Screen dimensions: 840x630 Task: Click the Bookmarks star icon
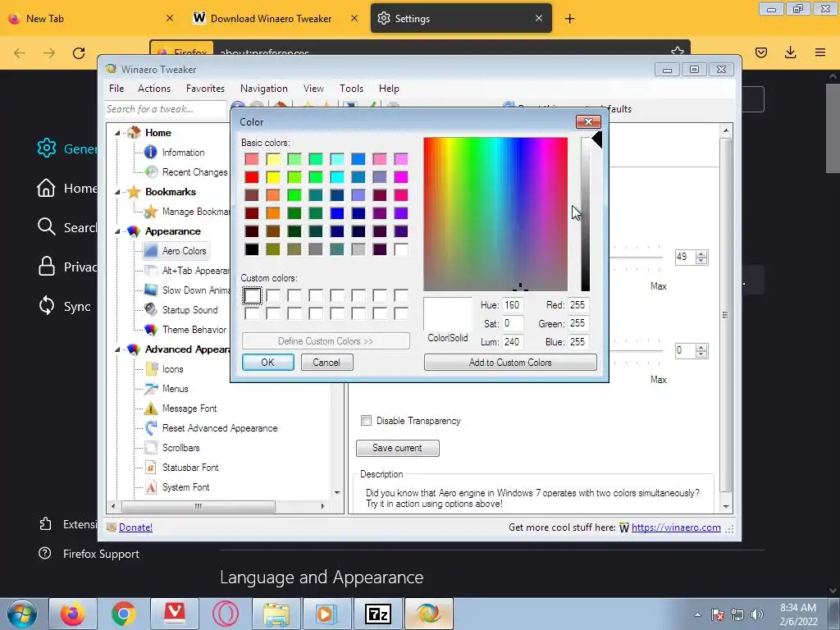coord(134,192)
